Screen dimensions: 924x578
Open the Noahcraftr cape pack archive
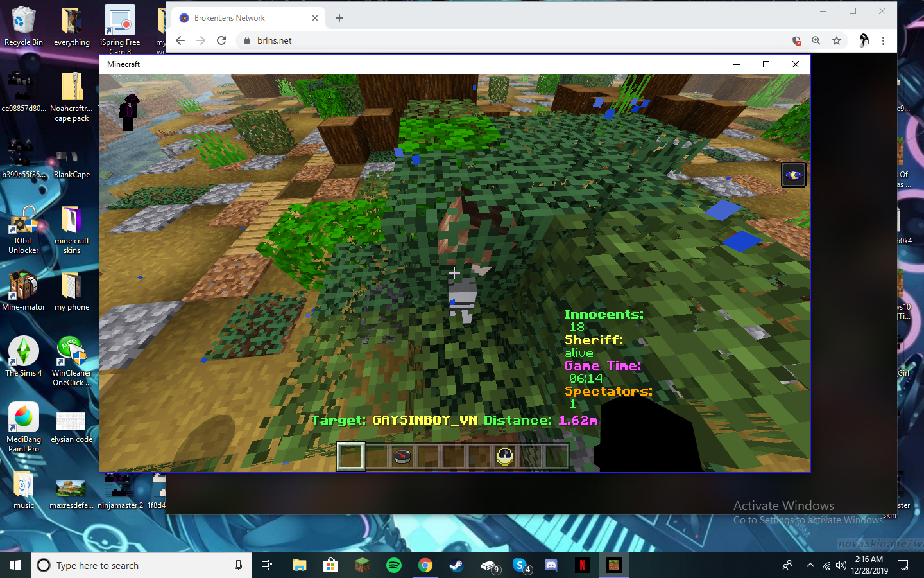72,96
